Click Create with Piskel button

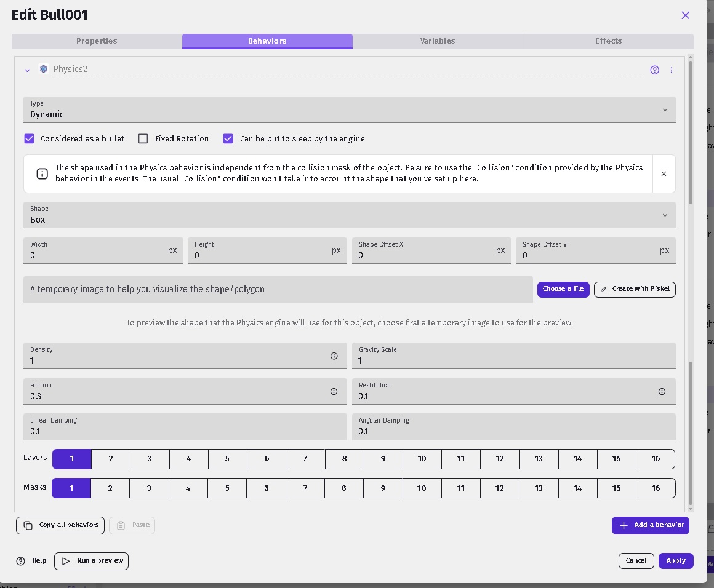tap(635, 289)
